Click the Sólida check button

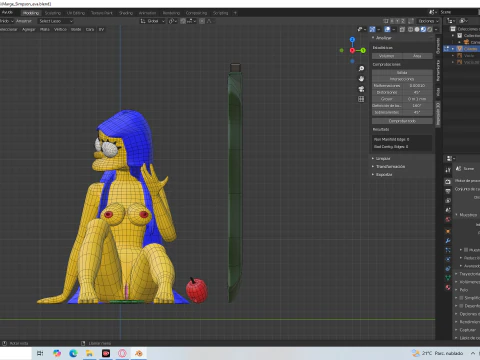pos(402,72)
